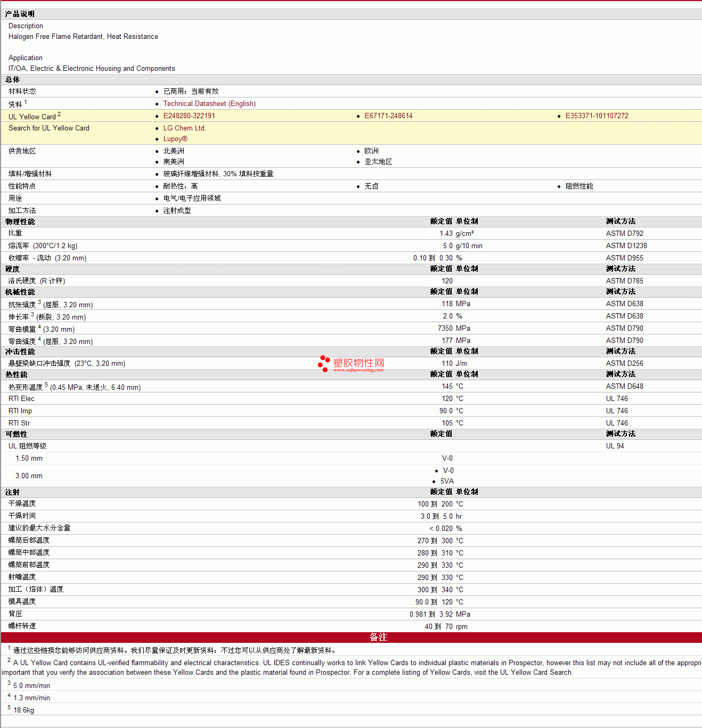This screenshot has width=702, height=728.
Task: Select the 热性能 section header
Action: [x=16, y=374]
